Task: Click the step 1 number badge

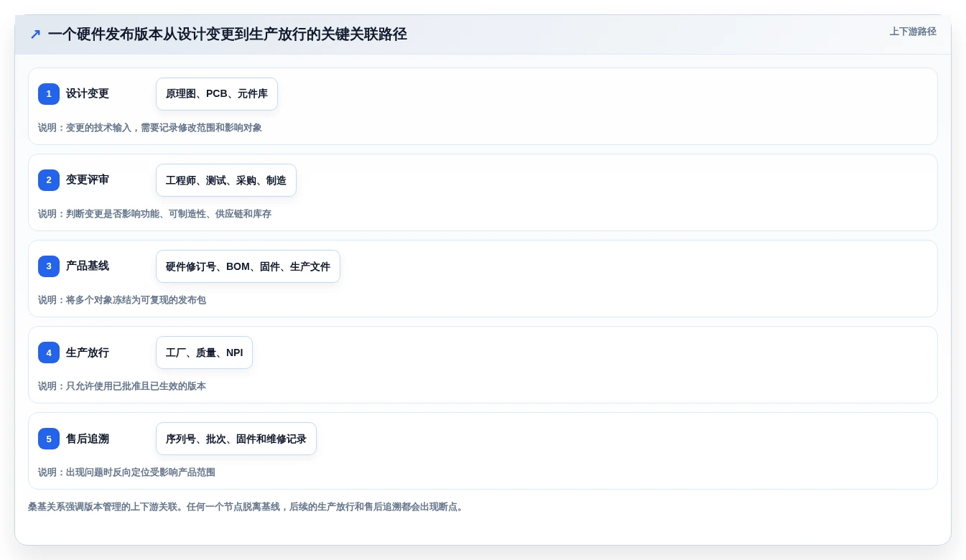Action: point(49,94)
